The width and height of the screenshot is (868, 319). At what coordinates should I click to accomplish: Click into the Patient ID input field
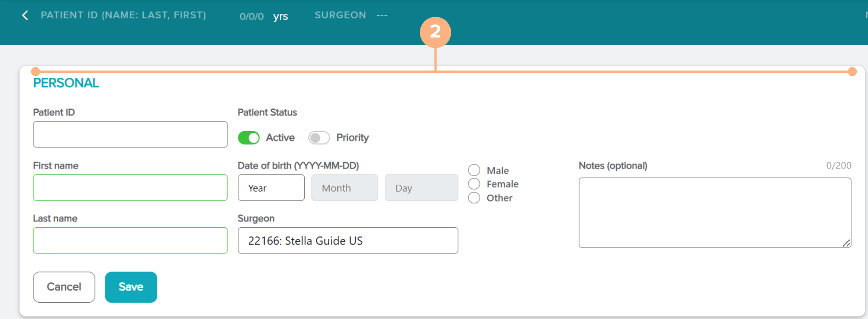(130, 134)
